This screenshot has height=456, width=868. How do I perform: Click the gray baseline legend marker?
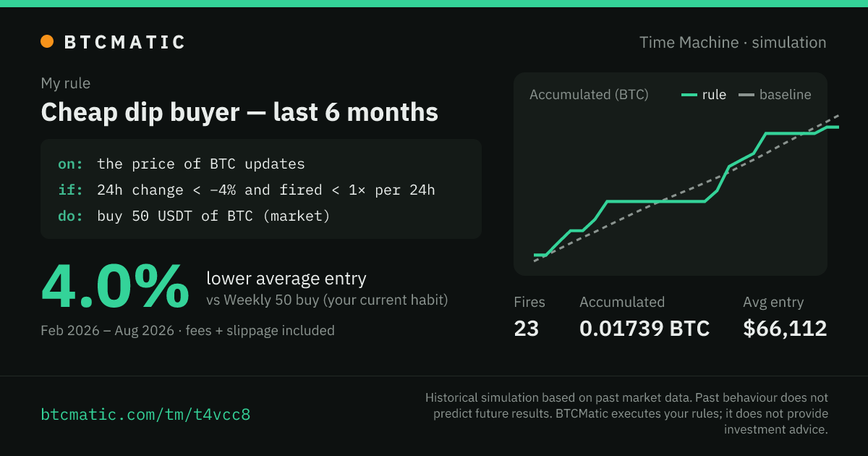point(746,95)
